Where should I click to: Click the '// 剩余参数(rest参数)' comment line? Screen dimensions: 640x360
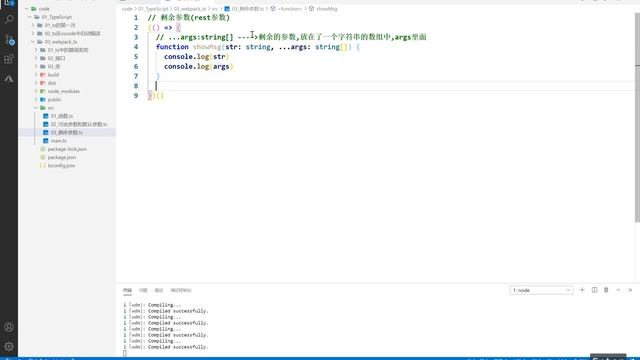pos(189,18)
